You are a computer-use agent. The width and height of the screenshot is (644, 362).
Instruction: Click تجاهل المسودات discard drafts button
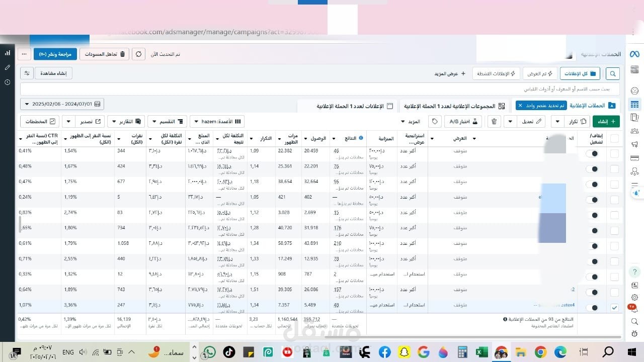coord(104,54)
